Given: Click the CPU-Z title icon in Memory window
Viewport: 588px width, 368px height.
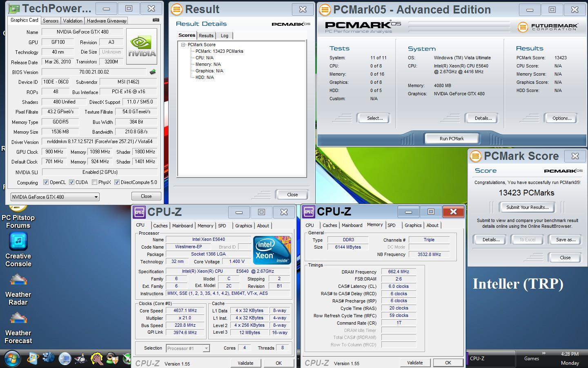Looking at the screenshot, I should tap(309, 211).
